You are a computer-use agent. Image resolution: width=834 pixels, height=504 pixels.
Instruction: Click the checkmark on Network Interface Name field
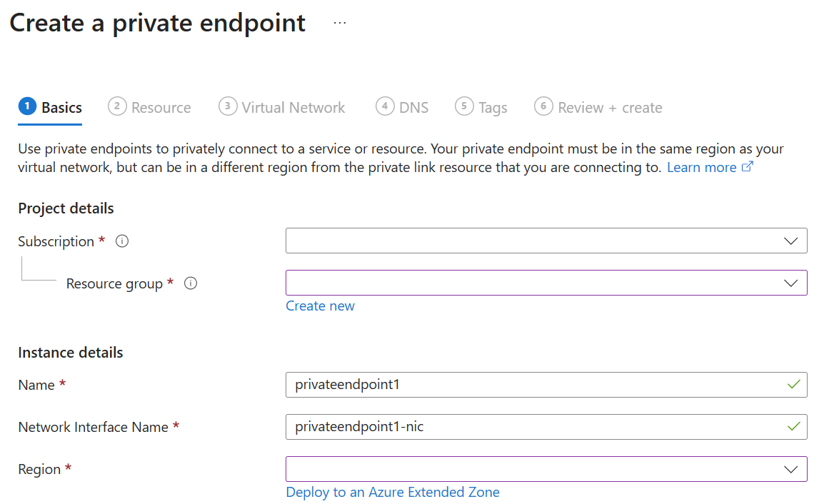tap(795, 427)
